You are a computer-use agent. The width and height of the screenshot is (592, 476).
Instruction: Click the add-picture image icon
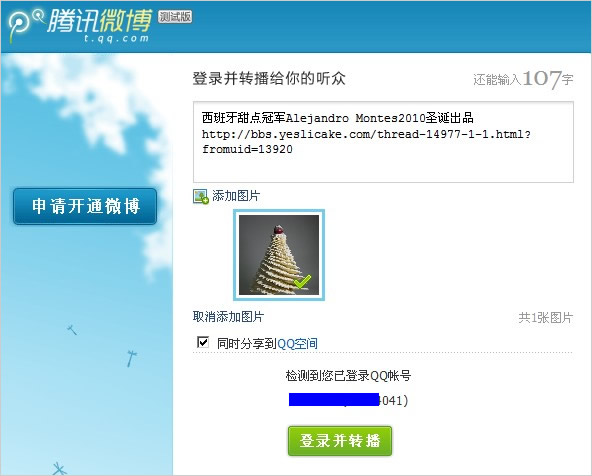coord(200,196)
